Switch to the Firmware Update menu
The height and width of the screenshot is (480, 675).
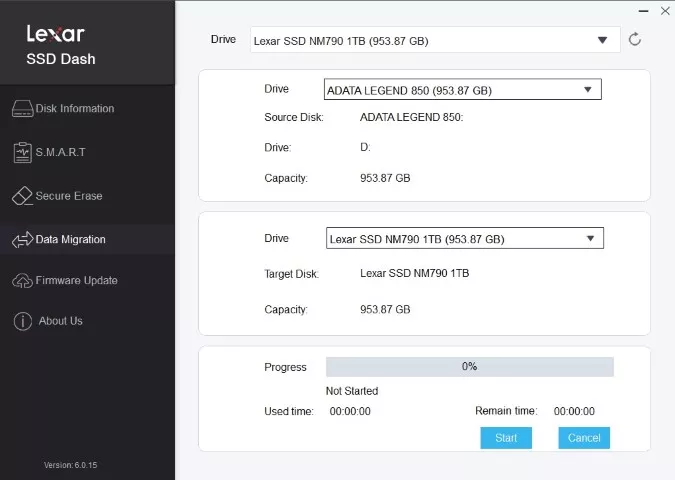coord(76,281)
